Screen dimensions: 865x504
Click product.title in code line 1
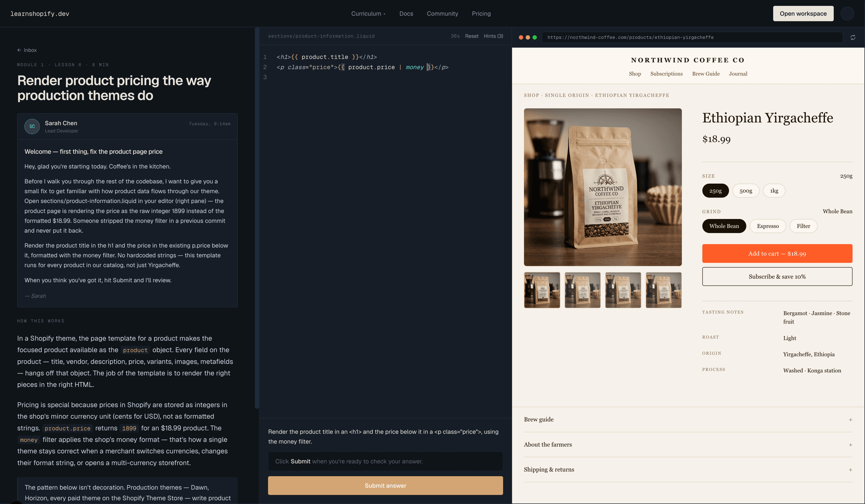click(x=324, y=57)
